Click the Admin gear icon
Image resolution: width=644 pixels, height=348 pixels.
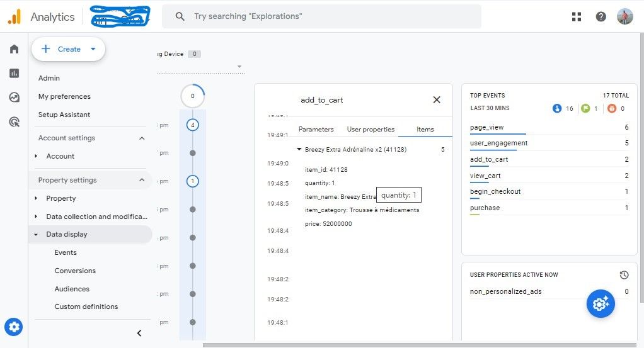click(x=14, y=327)
